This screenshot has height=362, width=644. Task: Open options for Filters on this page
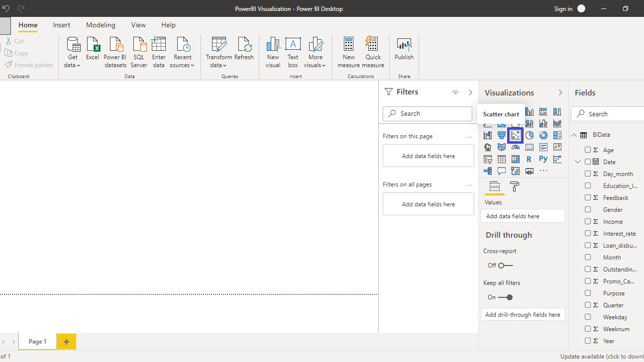(x=469, y=137)
